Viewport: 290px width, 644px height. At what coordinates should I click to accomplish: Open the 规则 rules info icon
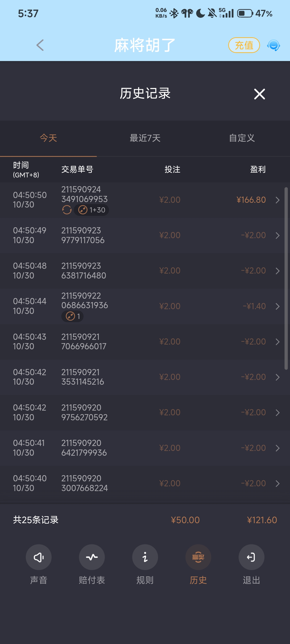145,557
